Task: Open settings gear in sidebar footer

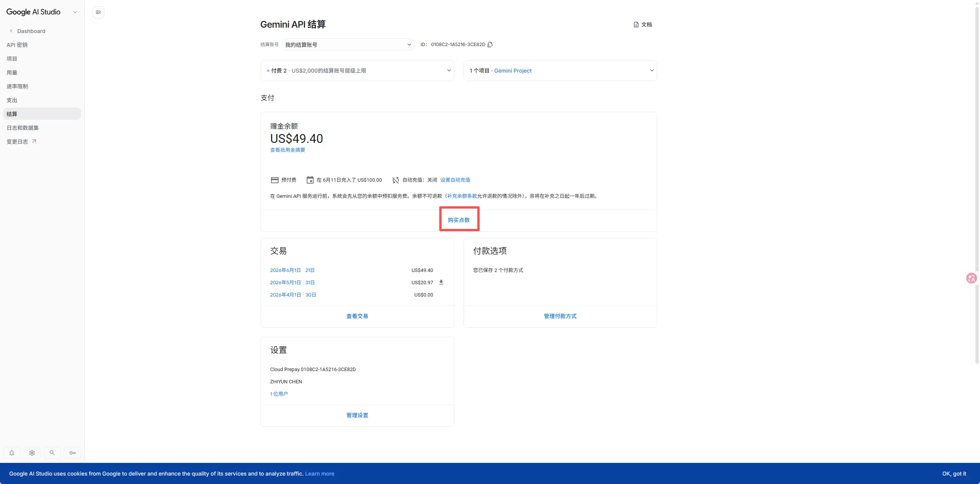Action: click(x=32, y=453)
